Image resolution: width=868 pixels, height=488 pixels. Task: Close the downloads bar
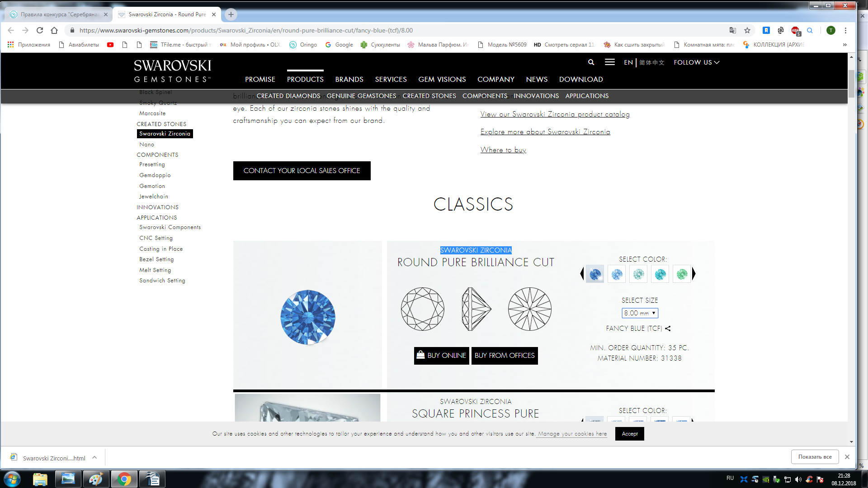point(847,457)
